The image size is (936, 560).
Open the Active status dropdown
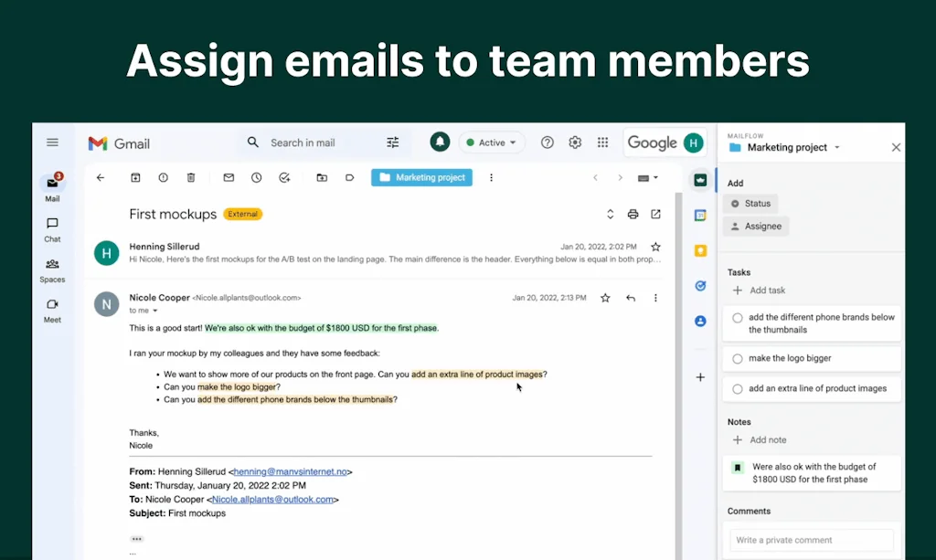click(491, 143)
